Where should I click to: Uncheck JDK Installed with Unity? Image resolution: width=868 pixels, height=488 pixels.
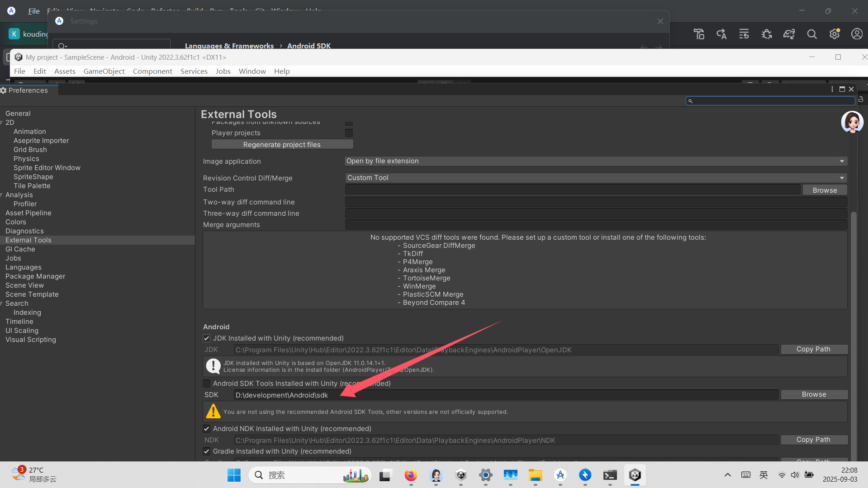pyautogui.click(x=207, y=338)
